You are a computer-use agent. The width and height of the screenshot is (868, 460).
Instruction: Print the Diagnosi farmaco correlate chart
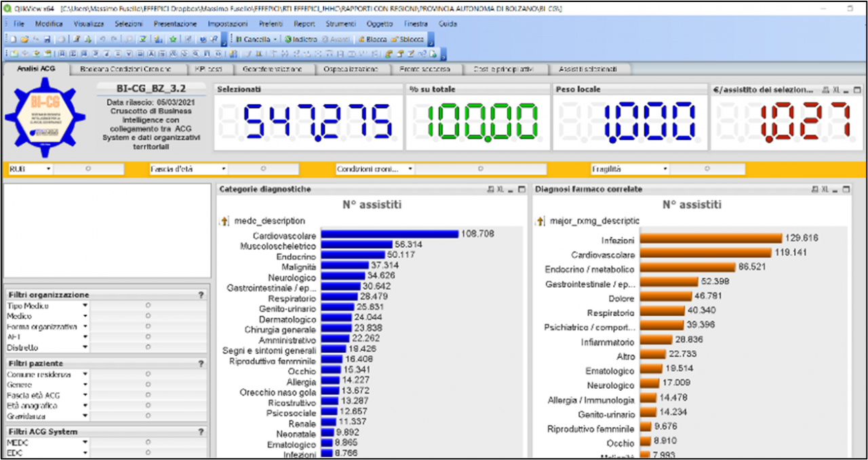coord(814,190)
